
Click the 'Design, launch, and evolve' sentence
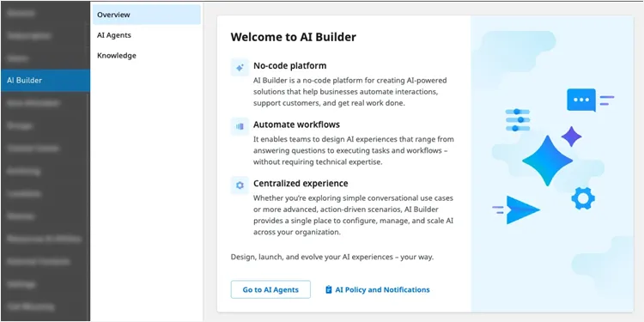pyautogui.click(x=332, y=257)
